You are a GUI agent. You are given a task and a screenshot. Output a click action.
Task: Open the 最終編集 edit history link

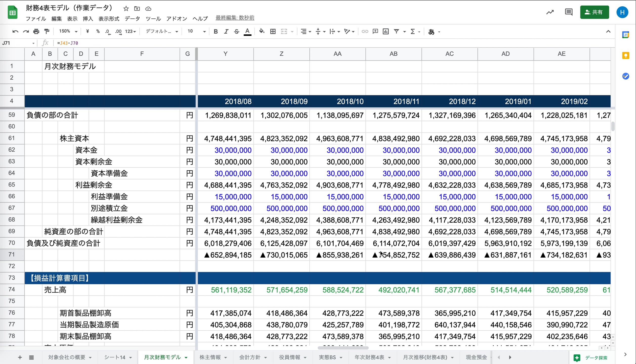click(235, 18)
